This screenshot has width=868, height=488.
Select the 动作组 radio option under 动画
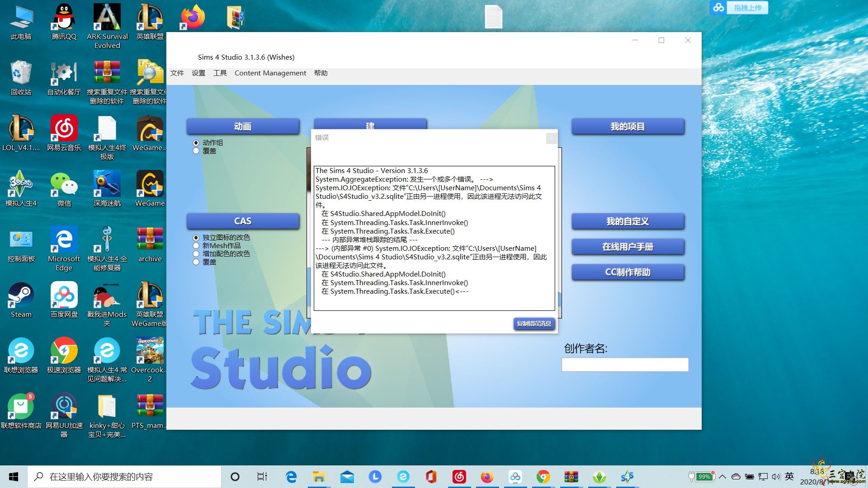(196, 143)
